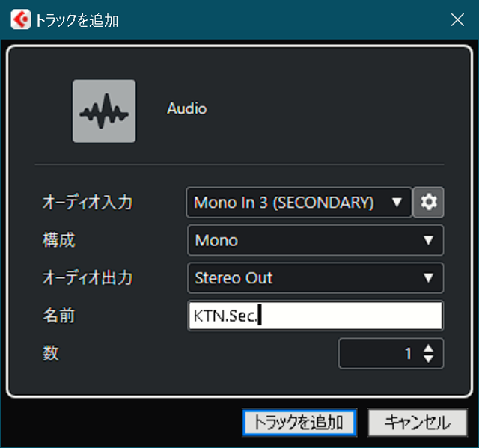479x448 pixels.
Task: Click the 構成 label
Action: 59,240
